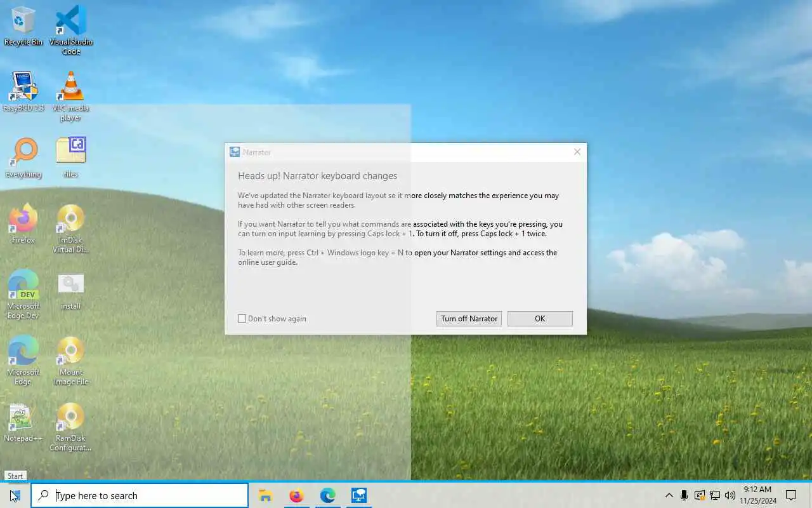This screenshot has width=812, height=508.
Task: Select the EasyBCD 2.3 desktop shortcut
Action: [x=23, y=91]
